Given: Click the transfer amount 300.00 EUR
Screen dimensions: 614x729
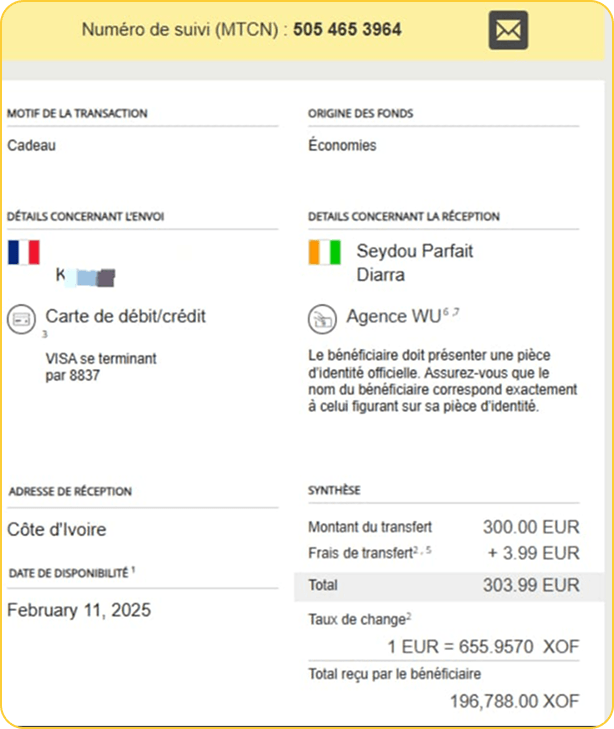Looking at the screenshot, I should tap(531, 527).
